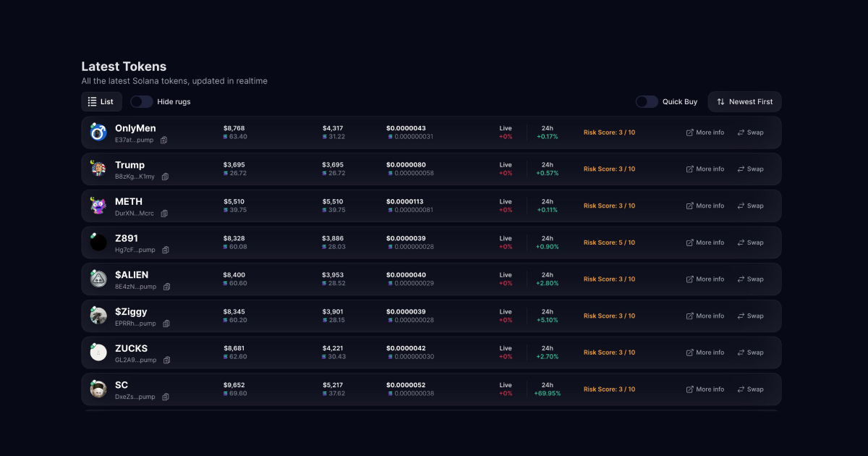Turn on the Quick Buy switch
Image resolution: width=868 pixels, height=456 pixels.
(647, 102)
